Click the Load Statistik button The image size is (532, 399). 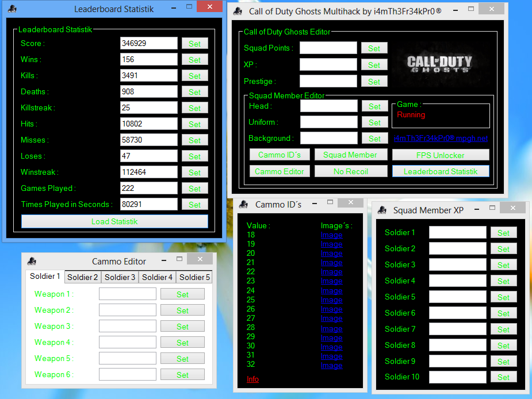click(x=114, y=221)
